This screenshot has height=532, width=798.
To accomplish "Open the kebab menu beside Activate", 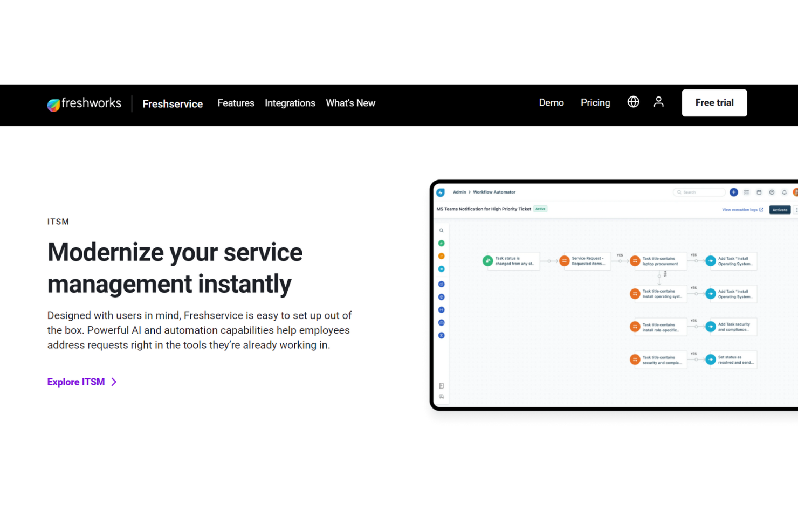I will (x=797, y=209).
